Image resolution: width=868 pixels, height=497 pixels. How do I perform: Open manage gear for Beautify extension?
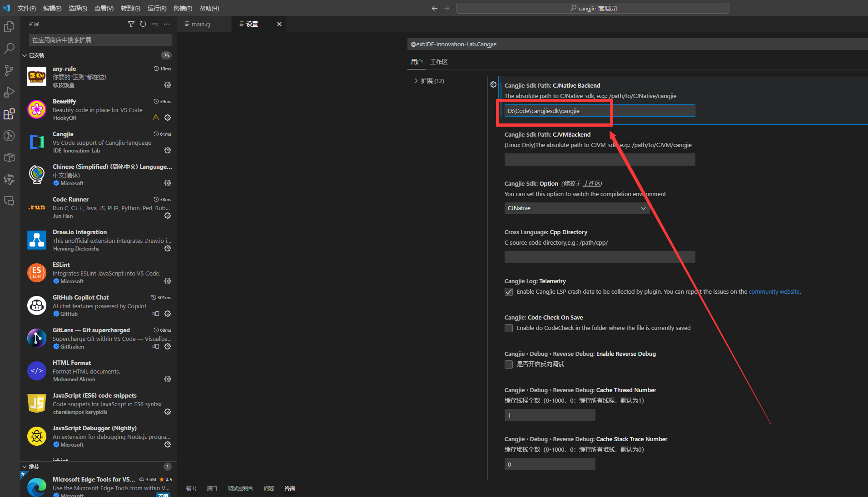coord(168,118)
